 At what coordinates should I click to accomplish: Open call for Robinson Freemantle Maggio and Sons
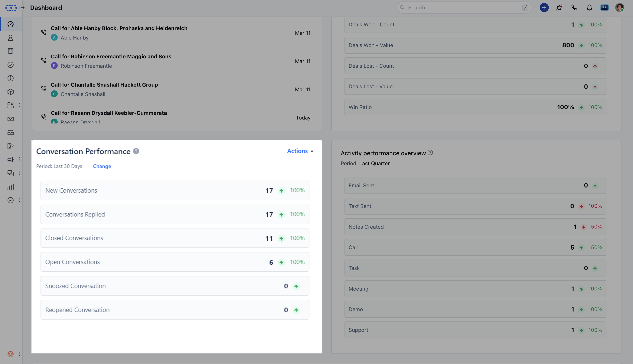pyautogui.click(x=111, y=56)
